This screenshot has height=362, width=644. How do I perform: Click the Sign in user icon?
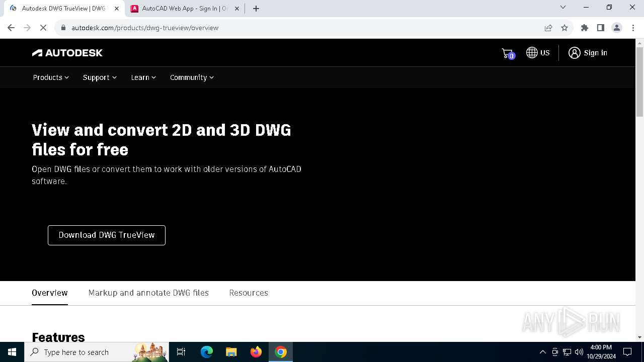tap(574, 53)
